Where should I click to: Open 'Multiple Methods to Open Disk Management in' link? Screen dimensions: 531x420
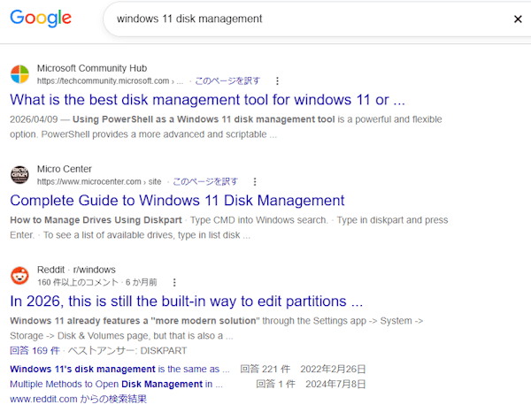[x=116, y=384]
